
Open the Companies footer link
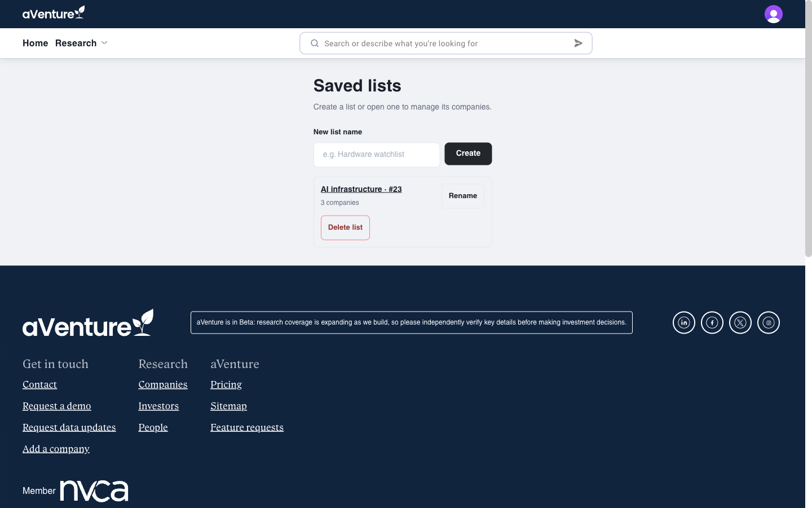pyautogui.click(x=163, y=384)
